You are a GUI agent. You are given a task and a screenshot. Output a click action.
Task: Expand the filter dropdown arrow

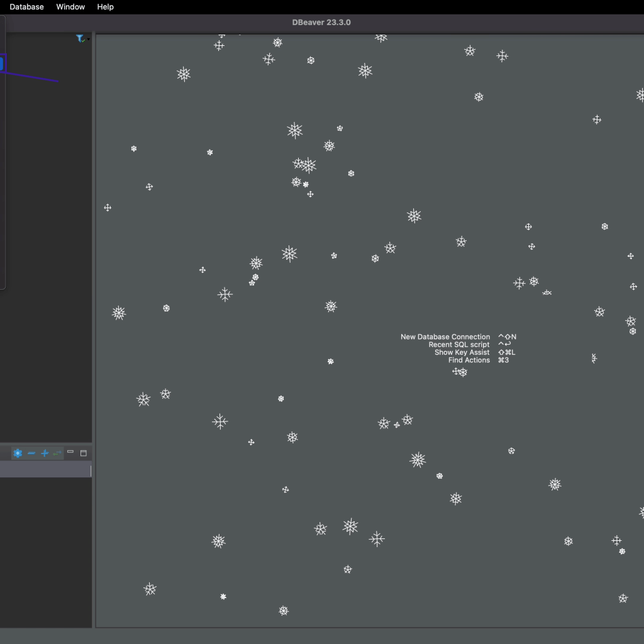click(x=89, y=40)
